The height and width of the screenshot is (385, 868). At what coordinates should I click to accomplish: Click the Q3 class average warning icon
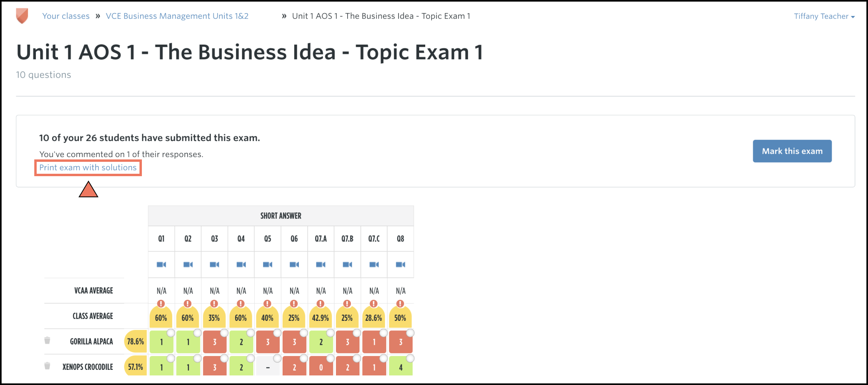pyautogui.click(x=214, y=304)
